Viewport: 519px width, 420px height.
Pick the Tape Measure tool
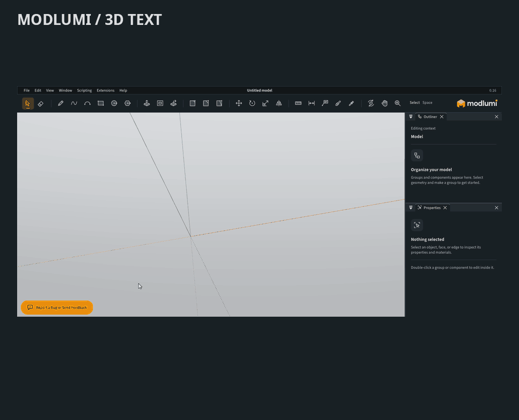point(298,103)
